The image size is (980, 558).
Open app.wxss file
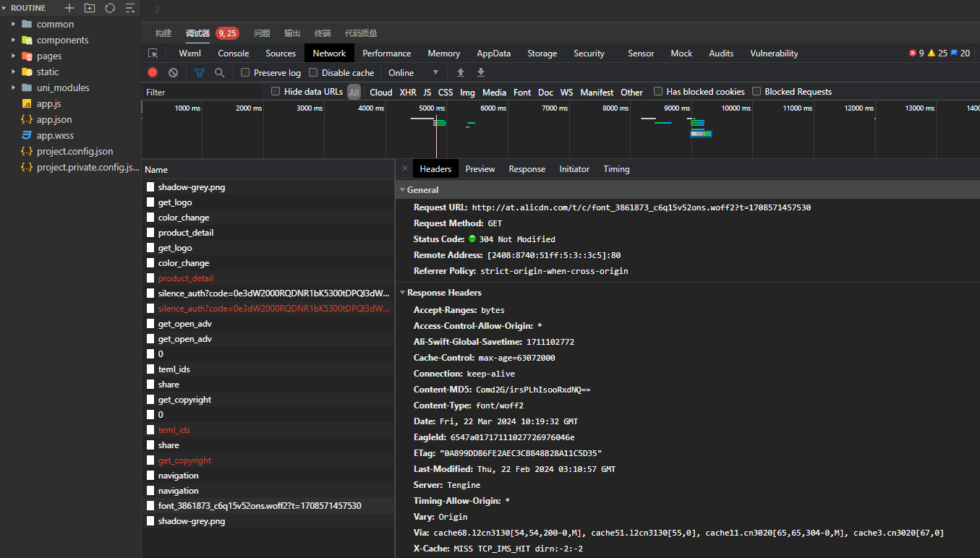coord(55,135)
